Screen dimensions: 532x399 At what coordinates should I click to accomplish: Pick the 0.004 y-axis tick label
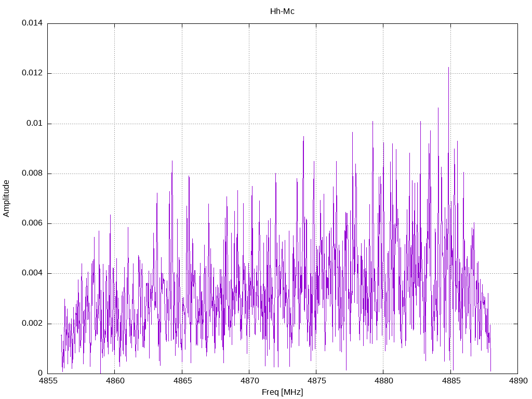click(x=32, y=273)
